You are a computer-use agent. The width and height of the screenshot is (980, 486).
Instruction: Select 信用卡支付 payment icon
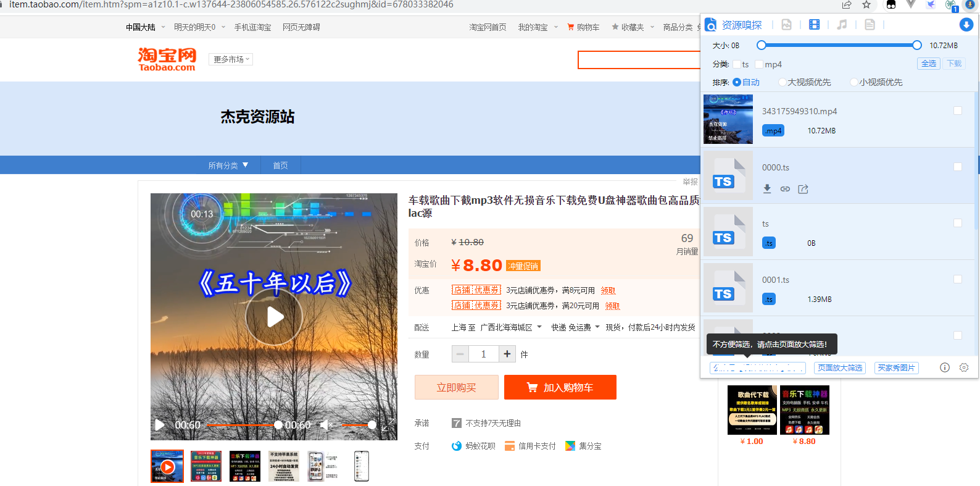[510, 446]
